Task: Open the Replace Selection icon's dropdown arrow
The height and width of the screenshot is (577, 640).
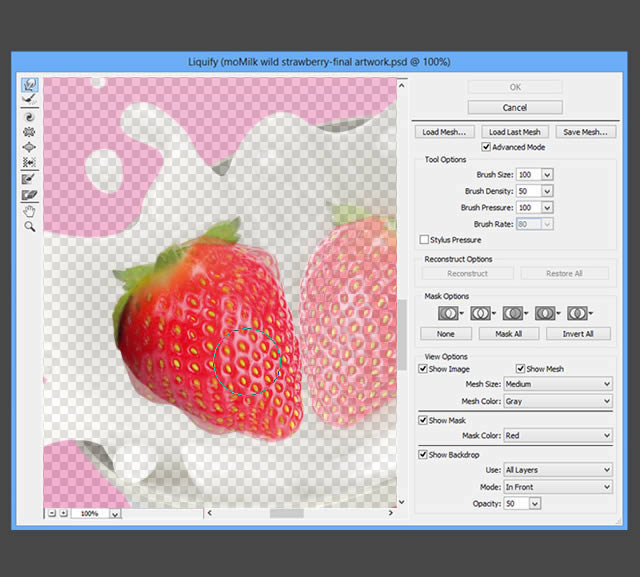Action: tap(462, 313)
